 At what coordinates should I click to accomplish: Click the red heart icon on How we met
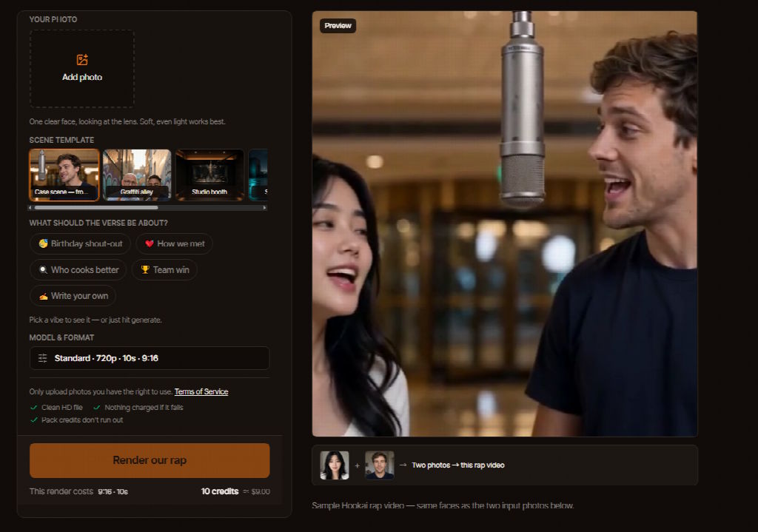[x=150, y=243]
